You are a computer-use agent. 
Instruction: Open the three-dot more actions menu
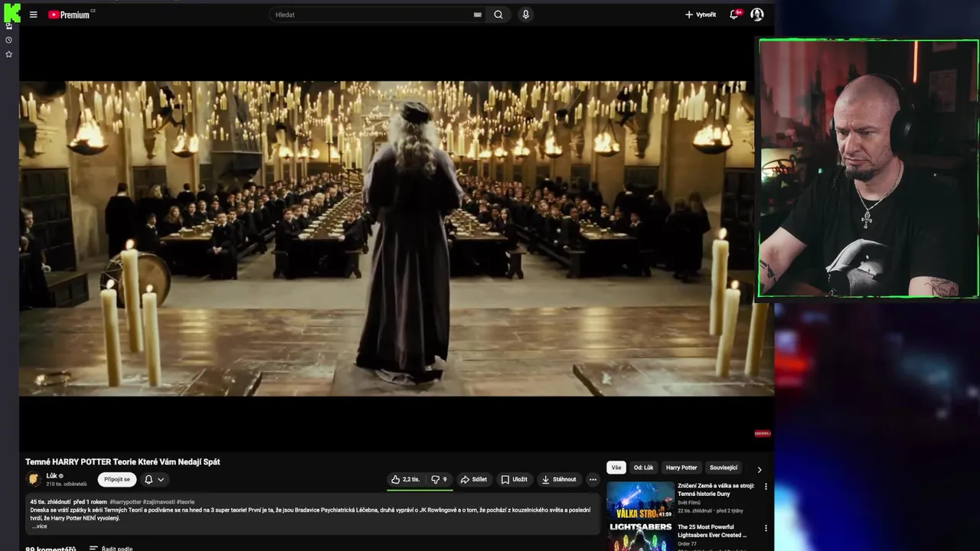(593, 480)
